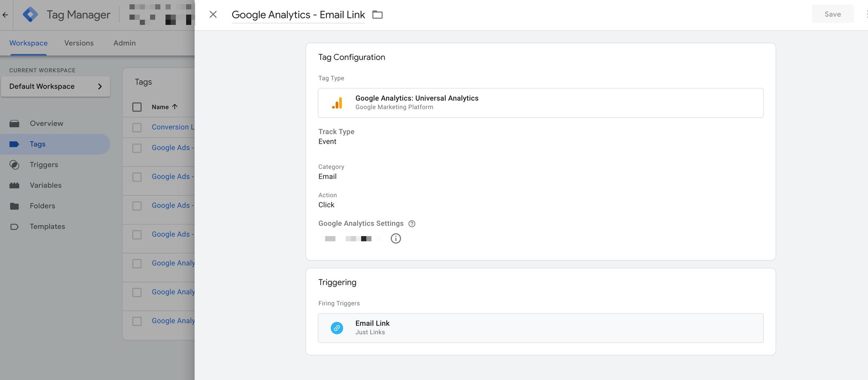Image resolution: width=868 pixels, height=380 pixels.
Task: Close the tag editor panel
Action: point(213,15)
